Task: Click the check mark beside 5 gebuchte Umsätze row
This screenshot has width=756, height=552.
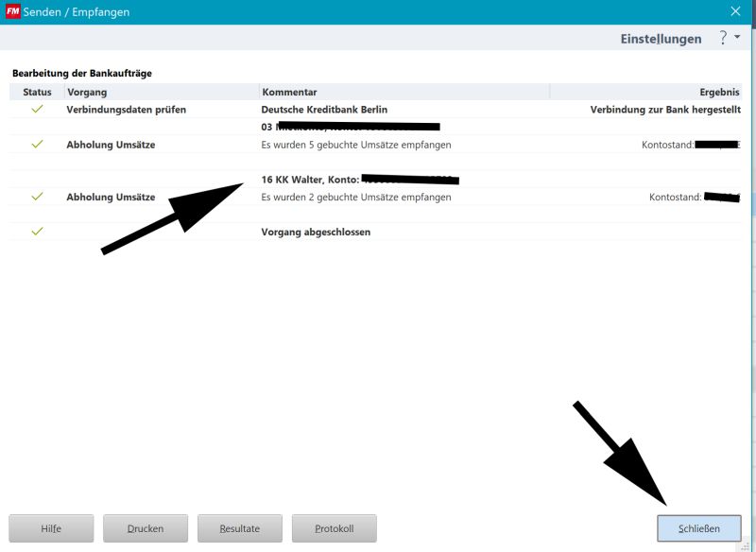Action: pos(37,145)
